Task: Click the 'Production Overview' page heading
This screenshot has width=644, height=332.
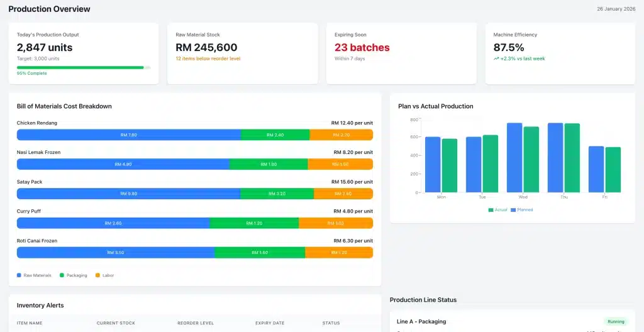Action: point(49,9)
